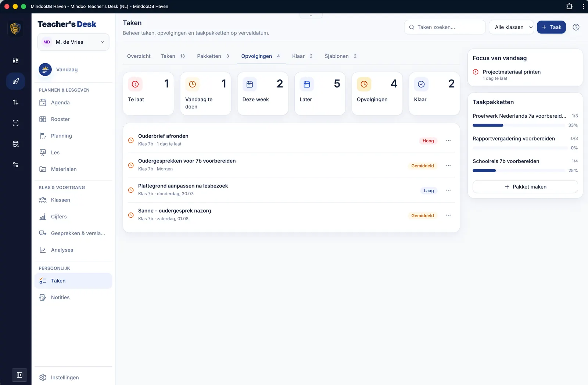Click the Taak create button

[551, 27]
